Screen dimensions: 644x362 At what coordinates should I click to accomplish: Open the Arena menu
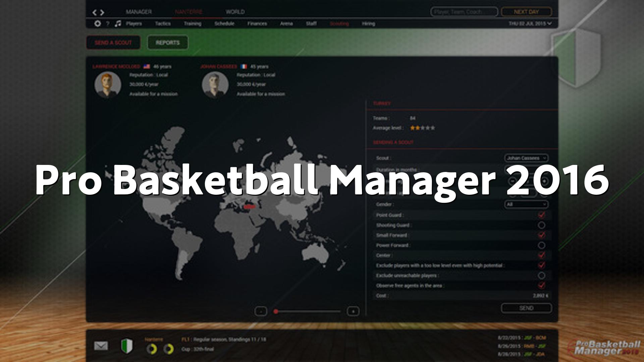[286, 23]
